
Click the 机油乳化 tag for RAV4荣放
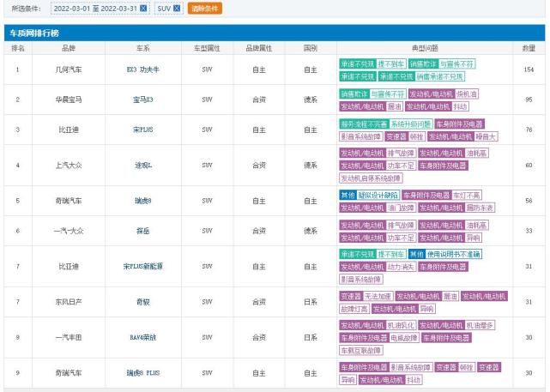click(x=401, y=325)
